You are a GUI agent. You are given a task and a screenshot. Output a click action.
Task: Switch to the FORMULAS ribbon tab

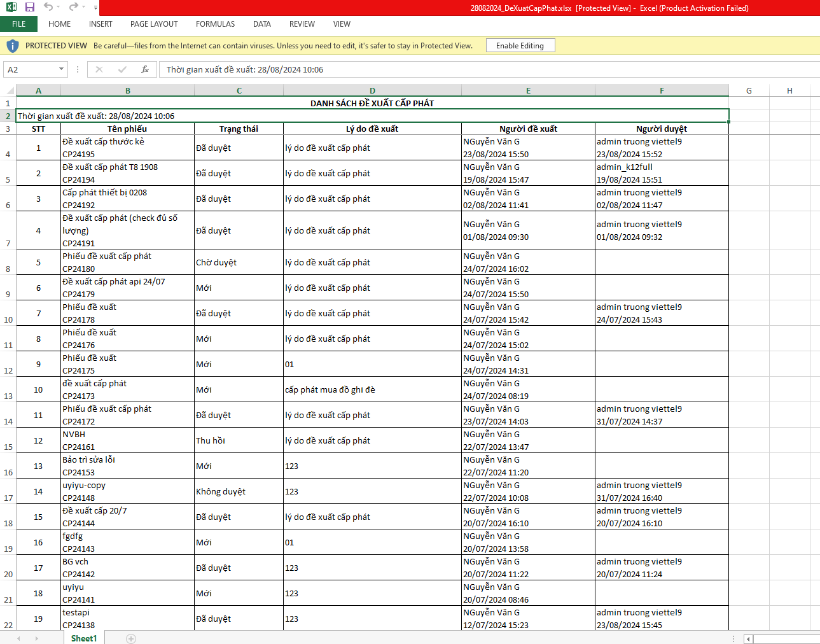click(x=215, y=24)
